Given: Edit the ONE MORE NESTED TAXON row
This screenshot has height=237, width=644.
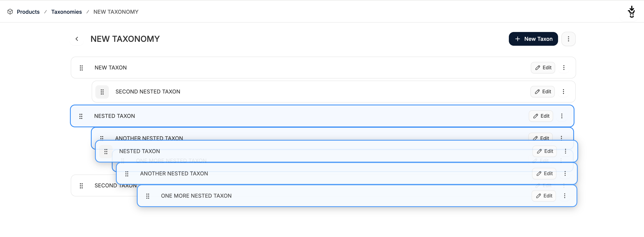Looking at the screenshot, I should tap(544, 196).
